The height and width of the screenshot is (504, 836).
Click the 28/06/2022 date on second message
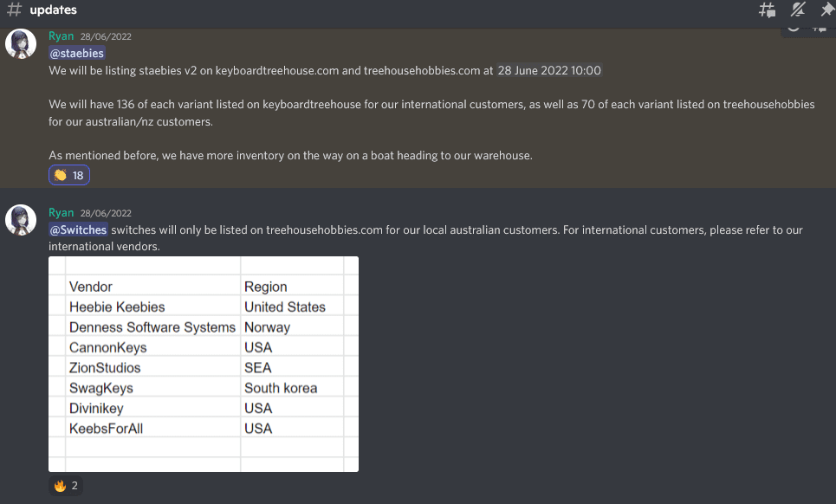106,213
